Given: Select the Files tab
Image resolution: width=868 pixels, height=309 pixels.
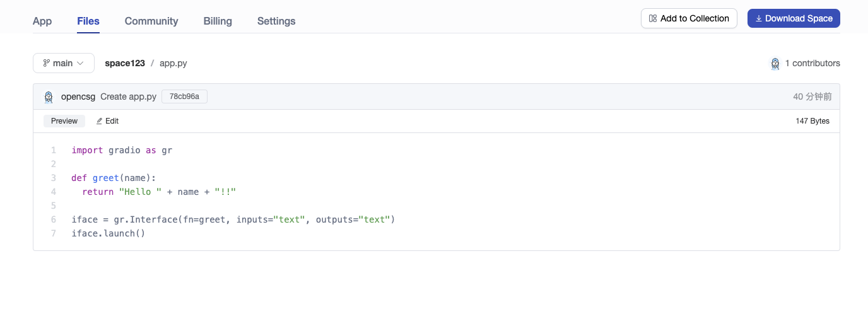Looking at the screenshot, I should pos(88,21).
